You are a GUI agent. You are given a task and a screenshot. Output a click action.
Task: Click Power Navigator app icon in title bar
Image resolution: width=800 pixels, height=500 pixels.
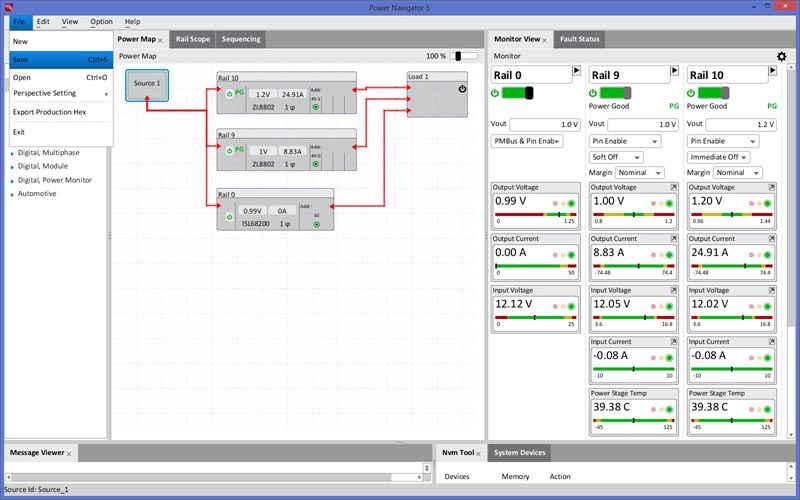(8, 8)
